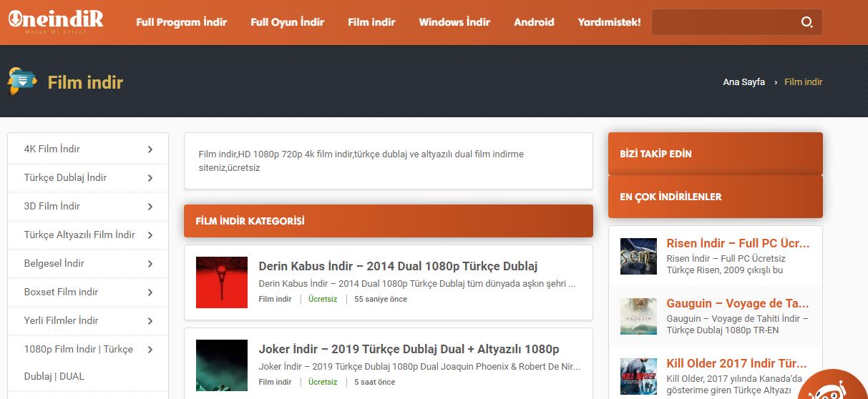Expand Boxset Film indir chevron
This screenshot has width=868, height=399.
click(x=150, y=292)
